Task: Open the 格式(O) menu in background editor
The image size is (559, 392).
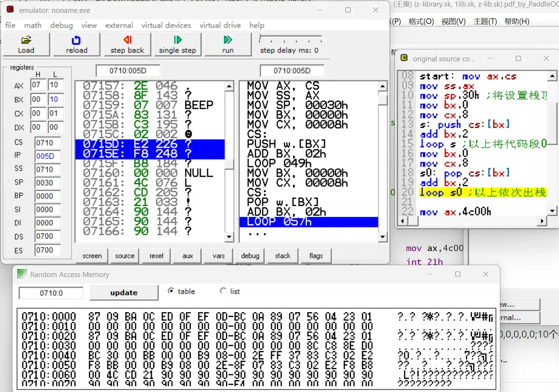Action: point(421,21)
